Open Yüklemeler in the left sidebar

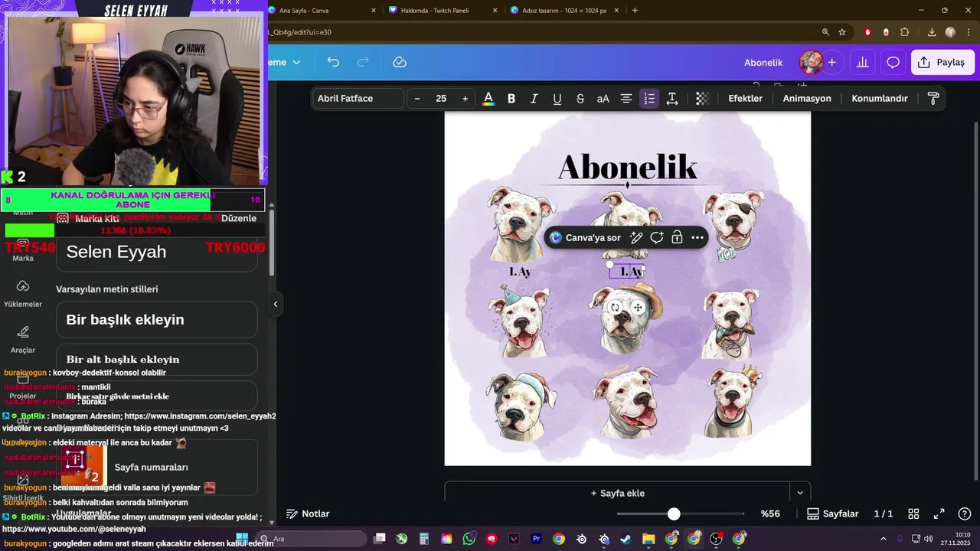click(x=23, y=293)
